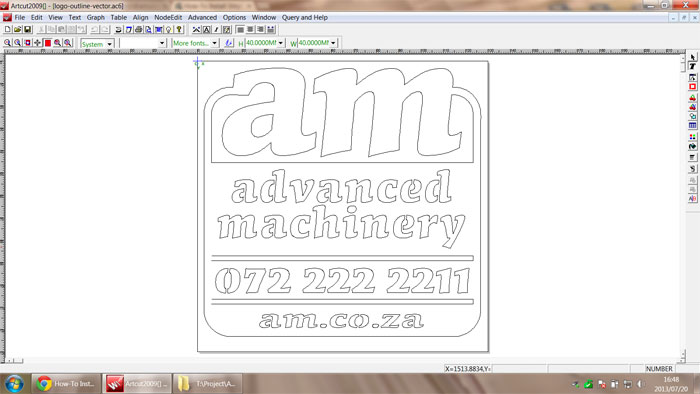Click the red square fill icon
This screenshot has height=394, width=700.
pos(48,43)
